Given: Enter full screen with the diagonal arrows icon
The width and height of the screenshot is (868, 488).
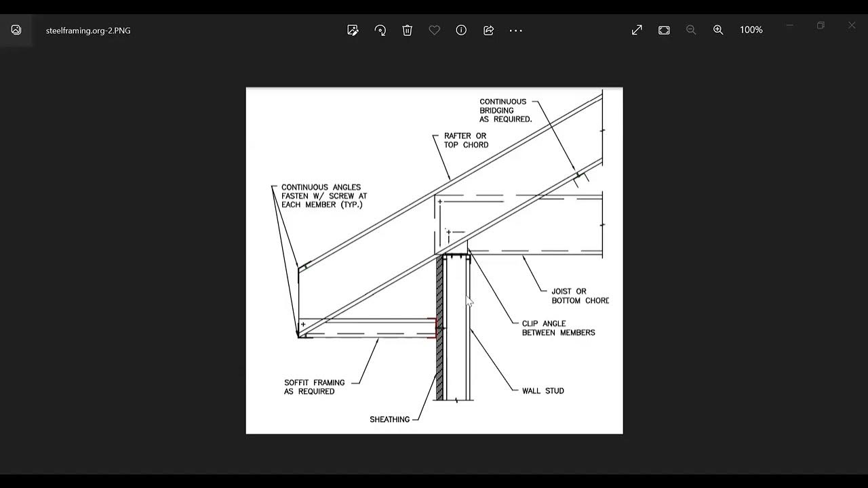Looking at the screenshot, I should [x=637, y=30].
